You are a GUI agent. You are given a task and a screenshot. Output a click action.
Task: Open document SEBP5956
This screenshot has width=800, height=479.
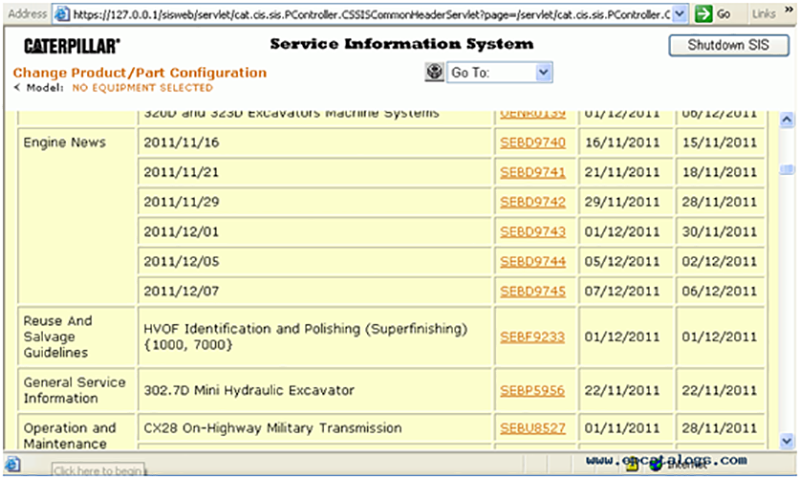point(532,390)
